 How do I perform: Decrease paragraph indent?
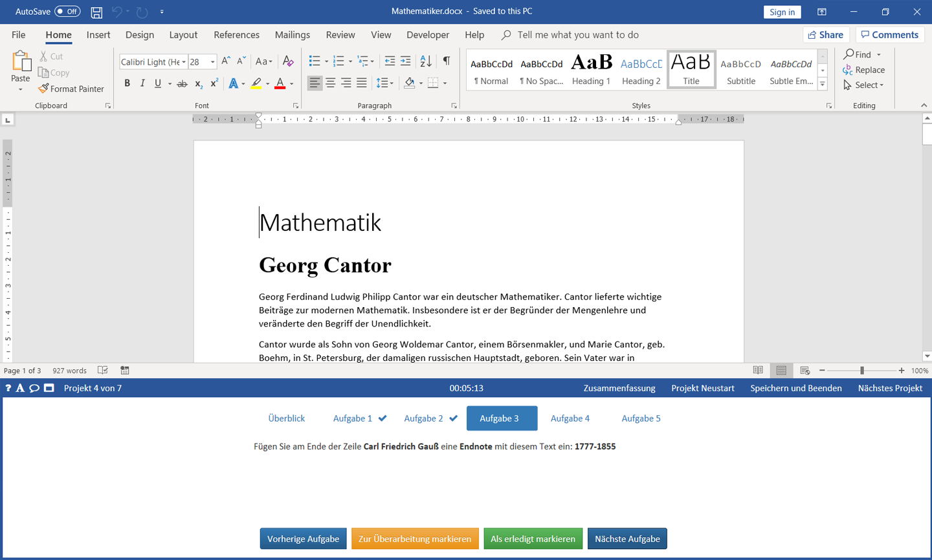tap(390, 61)
